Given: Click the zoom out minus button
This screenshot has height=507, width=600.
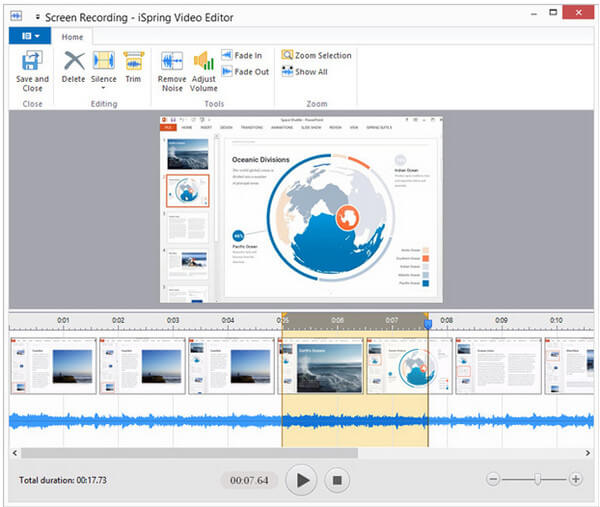Looking at the screenshot, I should [493, 479].
